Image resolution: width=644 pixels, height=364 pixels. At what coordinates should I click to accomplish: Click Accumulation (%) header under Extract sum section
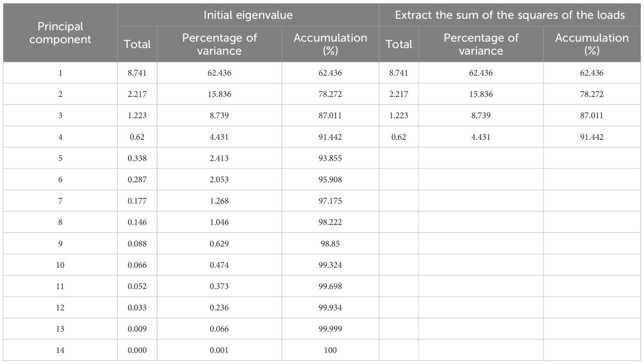[592, 44]
